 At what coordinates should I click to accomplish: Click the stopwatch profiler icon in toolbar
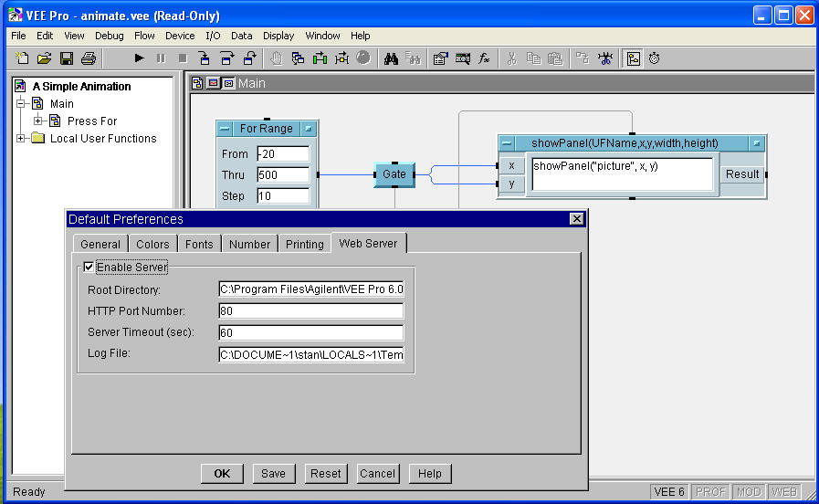[x=655, y=58]
